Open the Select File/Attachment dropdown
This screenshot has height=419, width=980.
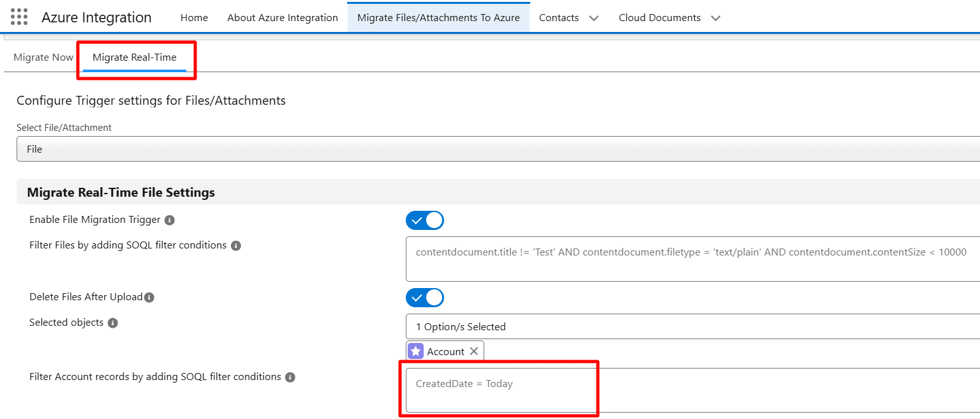click(x=498, y=149)
